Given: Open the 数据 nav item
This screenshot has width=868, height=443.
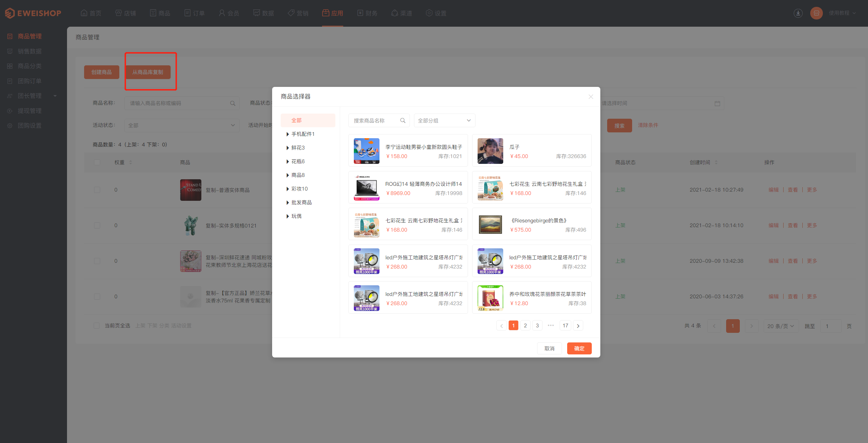Looking at the screenshot, I should (264, 13).
